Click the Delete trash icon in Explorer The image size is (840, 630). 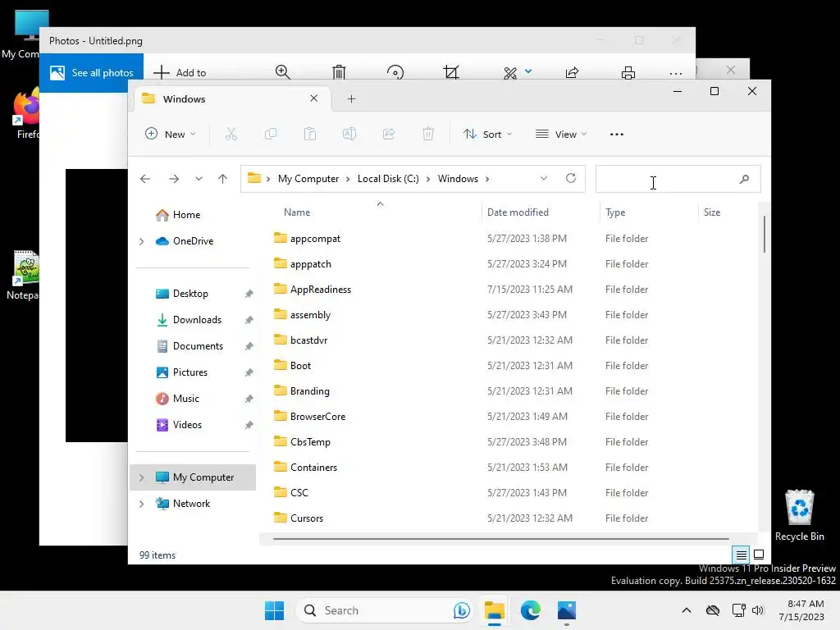[428, 134]
